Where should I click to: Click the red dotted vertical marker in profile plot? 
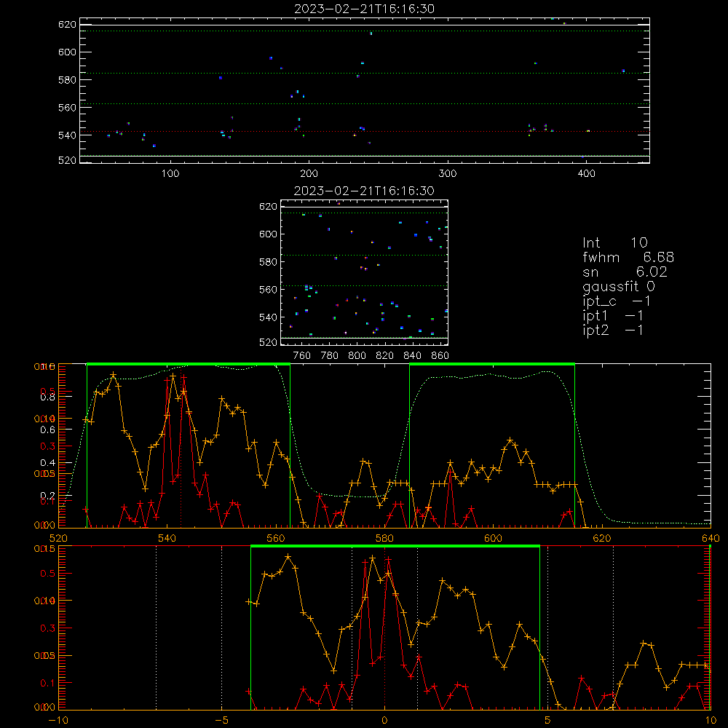pos(181,446)
